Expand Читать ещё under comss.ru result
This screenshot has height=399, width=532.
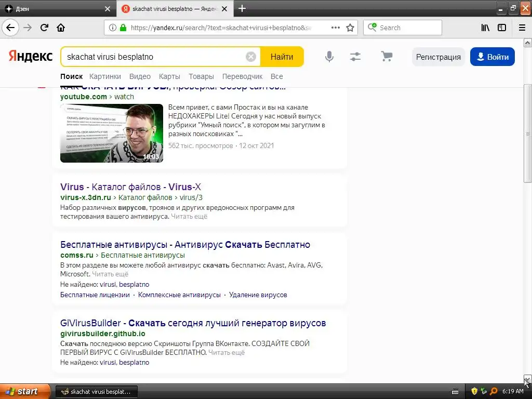point(110,274)
